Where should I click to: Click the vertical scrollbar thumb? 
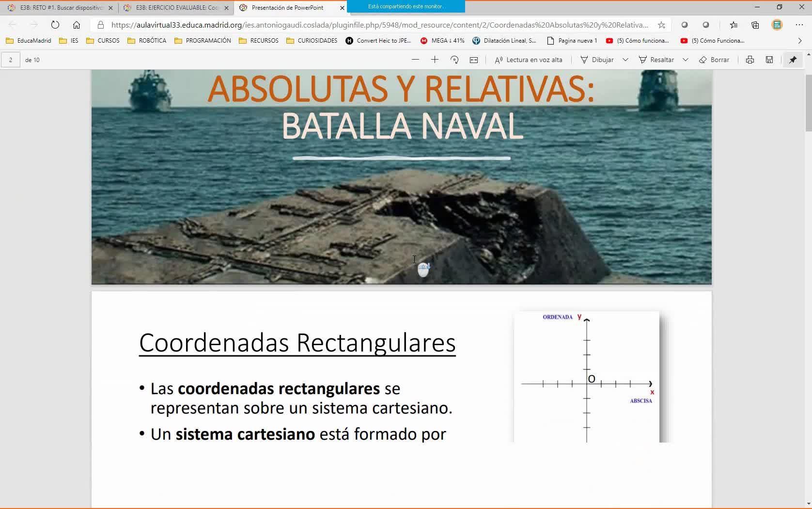pyautogui.click(x=808, y=102)
